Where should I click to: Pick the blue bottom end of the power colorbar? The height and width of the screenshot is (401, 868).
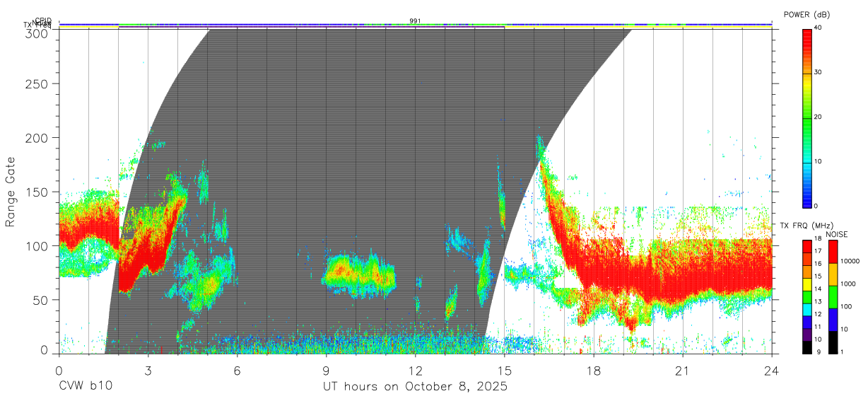pyautogui.click(x=807, y=198)
